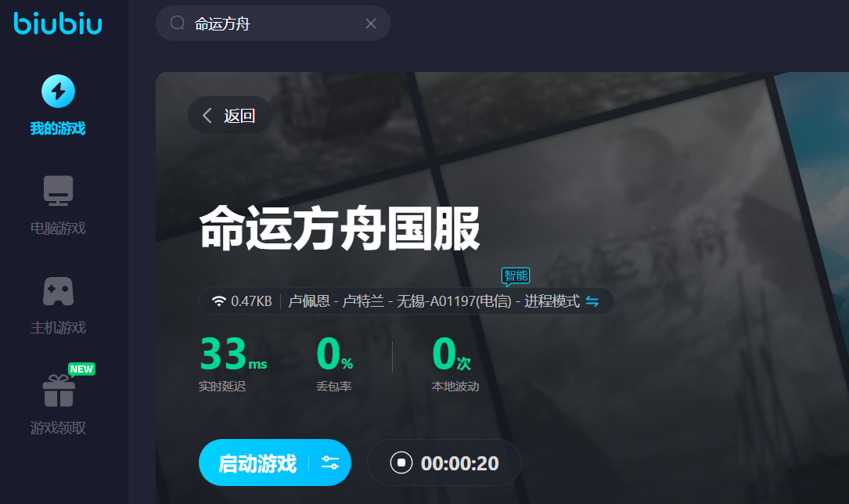This screenshot has width=849, height=504.
Task: Click the 0次 本地波动 value
Action: click(451, 354)
